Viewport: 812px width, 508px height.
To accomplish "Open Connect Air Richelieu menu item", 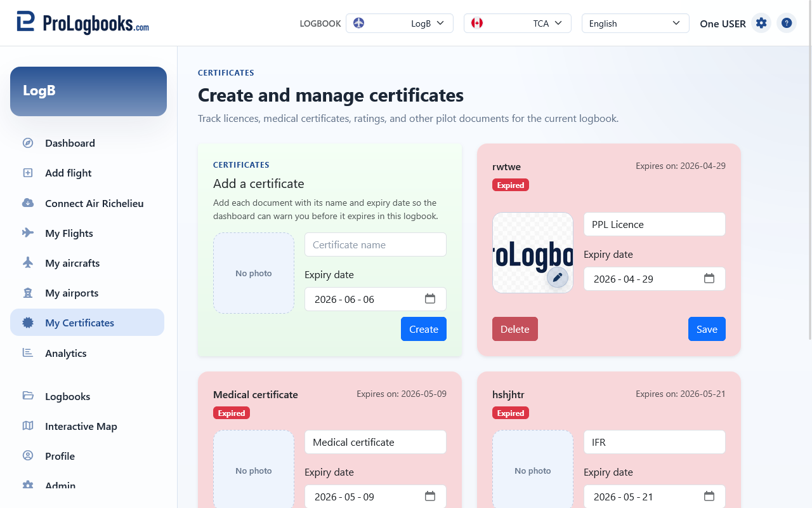I will (x=87, y=203).
